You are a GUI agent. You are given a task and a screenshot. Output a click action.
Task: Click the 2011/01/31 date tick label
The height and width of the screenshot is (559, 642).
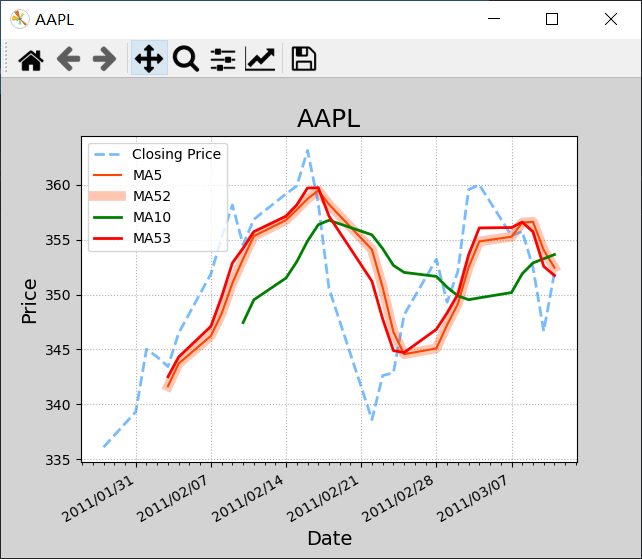click(98, 499)
